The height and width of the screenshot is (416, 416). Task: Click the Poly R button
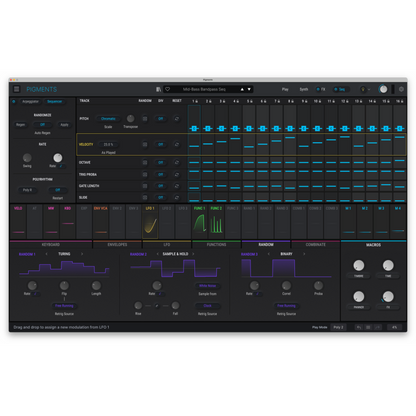[x=27, y=190]
